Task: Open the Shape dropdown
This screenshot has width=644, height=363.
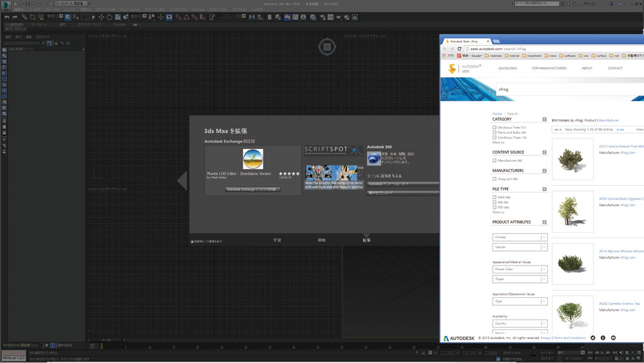Action: [x=520, y=279]
